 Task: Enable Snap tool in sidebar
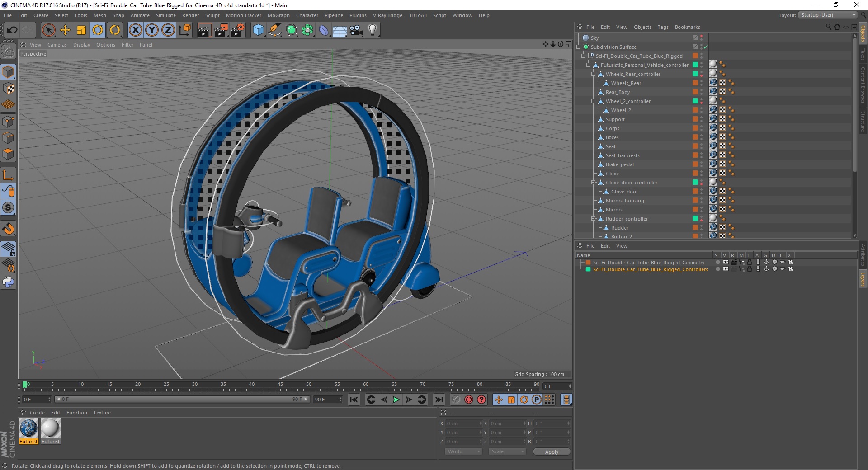click(8, 229)
